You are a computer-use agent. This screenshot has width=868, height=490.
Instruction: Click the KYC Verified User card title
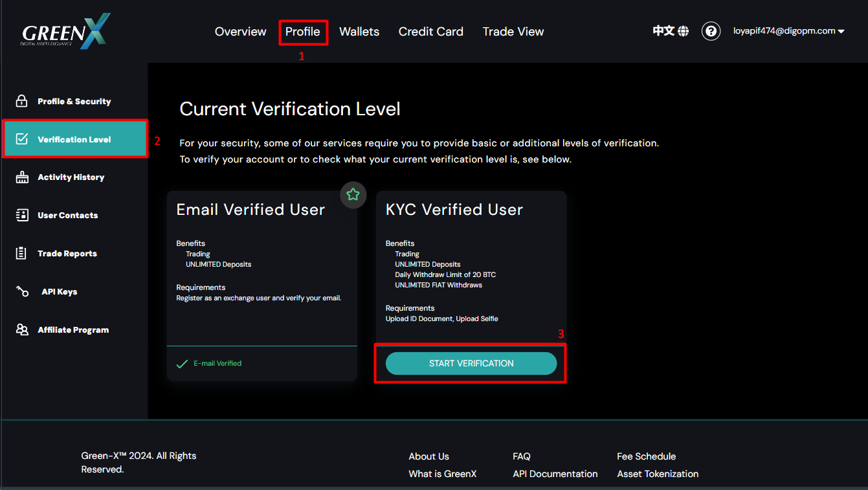coord(454,210)
